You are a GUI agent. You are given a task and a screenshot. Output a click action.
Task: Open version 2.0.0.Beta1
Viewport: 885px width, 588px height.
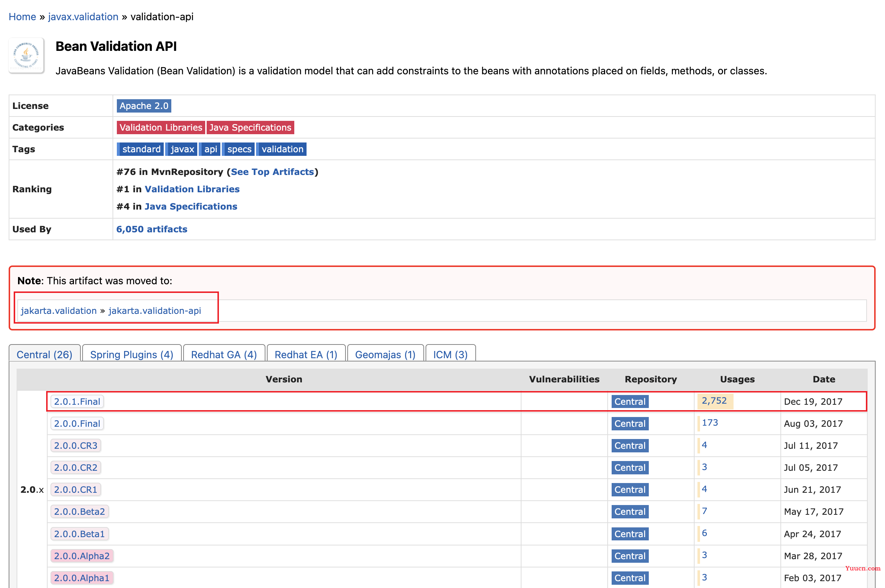(x=79, y=534)
